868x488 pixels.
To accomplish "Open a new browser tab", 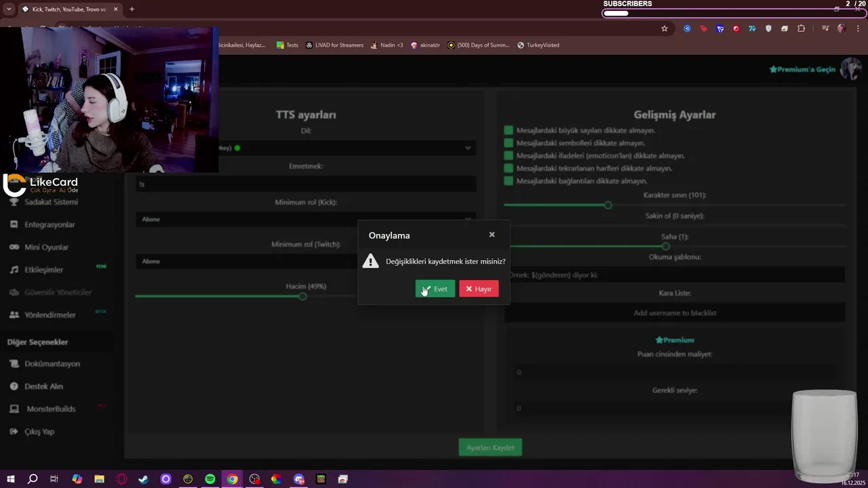I will click(132, 9).
